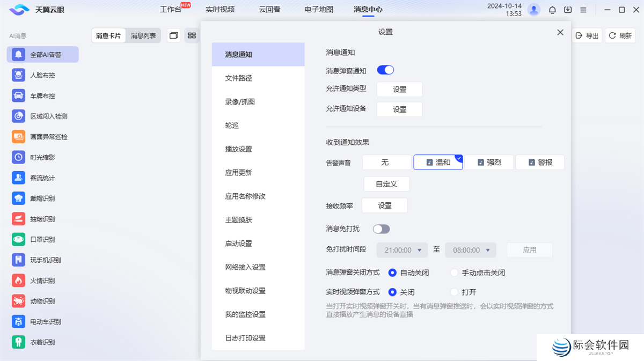This screenshot has height=361, width=644.
Task: Open the 08:00:00 end time dropdown
Action: 471,249
